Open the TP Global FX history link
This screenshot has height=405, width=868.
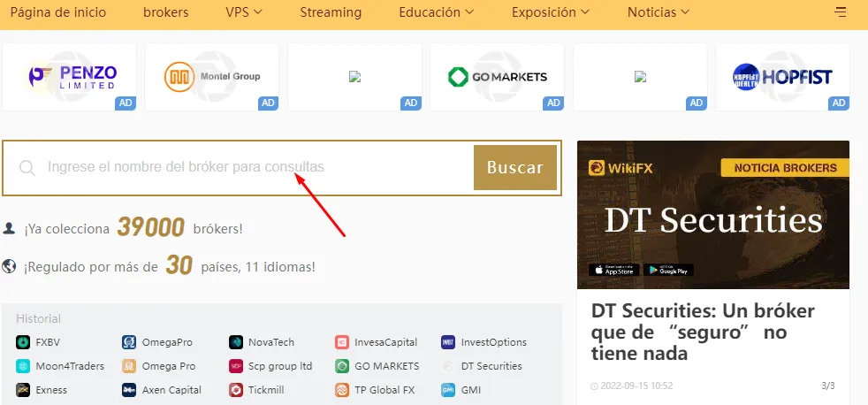tap(385, 390)
